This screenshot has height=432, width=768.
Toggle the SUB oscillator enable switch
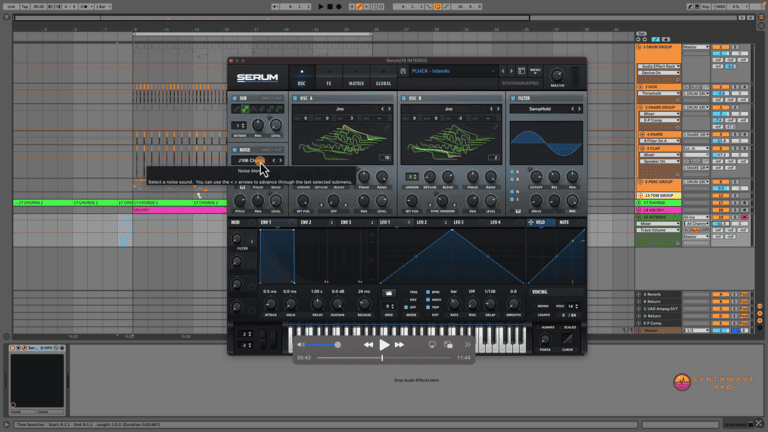235,98
